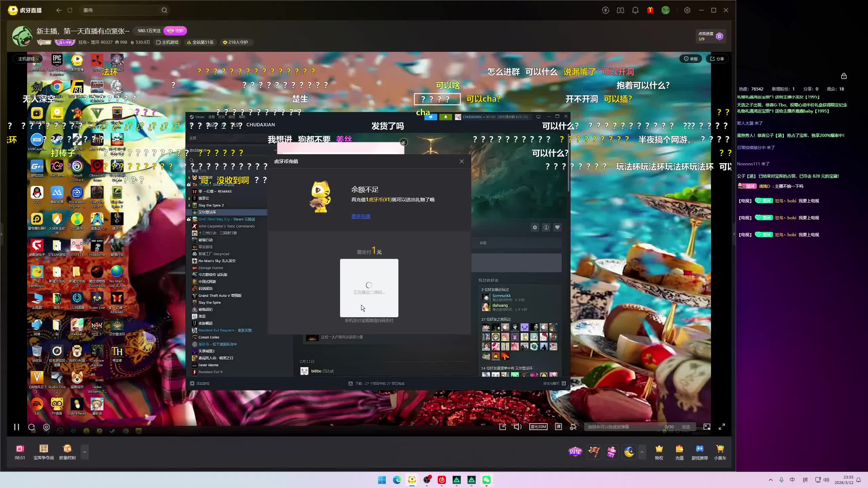Viewport: 868px width, 488px height.
Task: Toggle the gift effects block icon
Action: [x=573, y=427]
